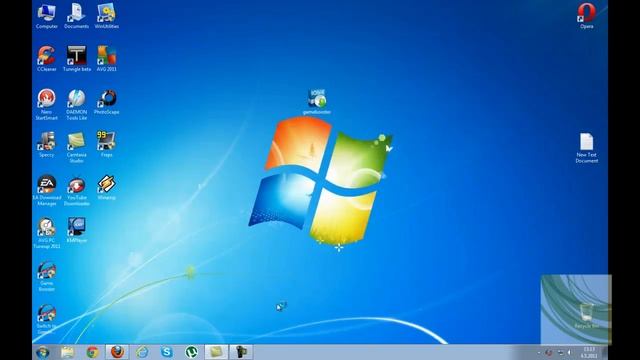The width and height of the screenshot is (640, 360).
Task: Select the EA Download Manager icon
Action: click(x=47, y=191)
